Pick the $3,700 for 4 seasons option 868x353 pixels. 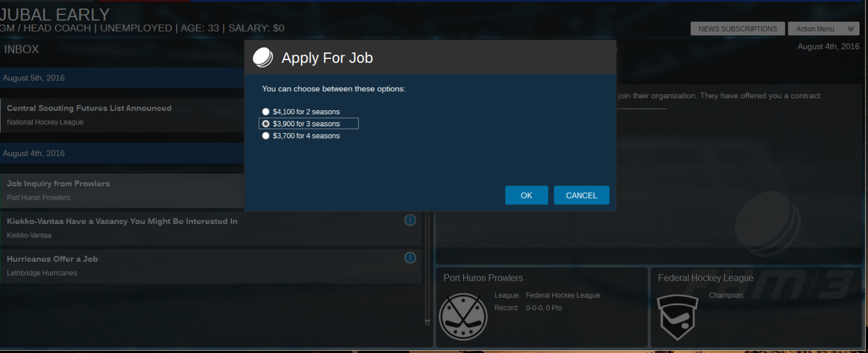266,136
